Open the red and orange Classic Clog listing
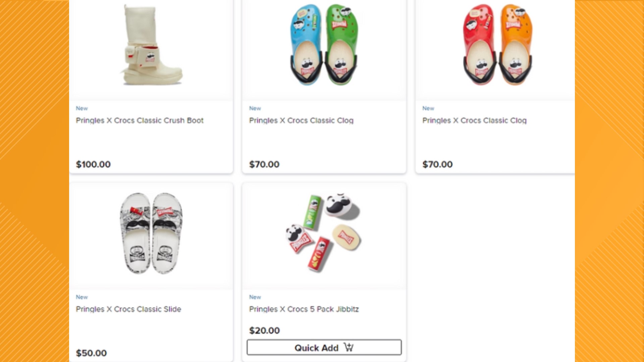This screenshot has height=362, width=644. tap(474, 120)
